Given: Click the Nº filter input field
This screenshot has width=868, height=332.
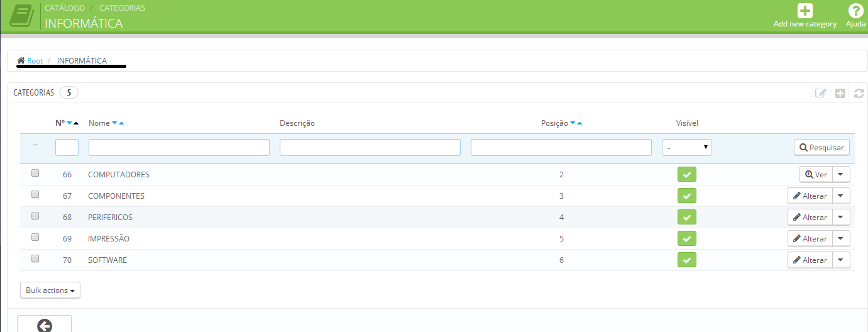Looking at the screenshot, I should (67, 148).
